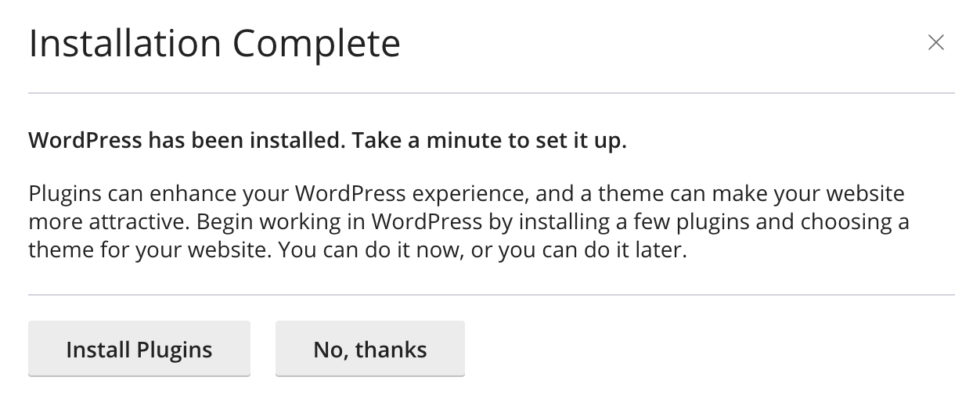The image size is (980, 402).
Task: Click the paragraph describing plugins and themes
Action: click(468, 222)
